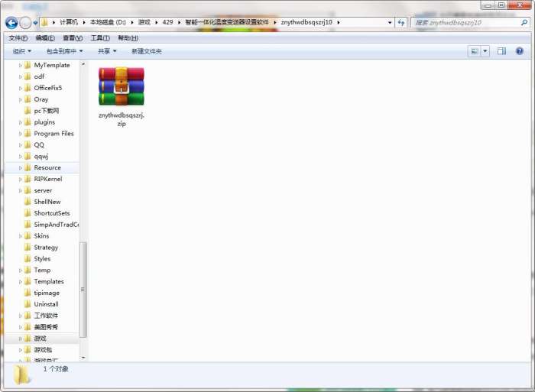Click the change view icon button
This screenshot has width=535, height=392.
coord(474,51)
